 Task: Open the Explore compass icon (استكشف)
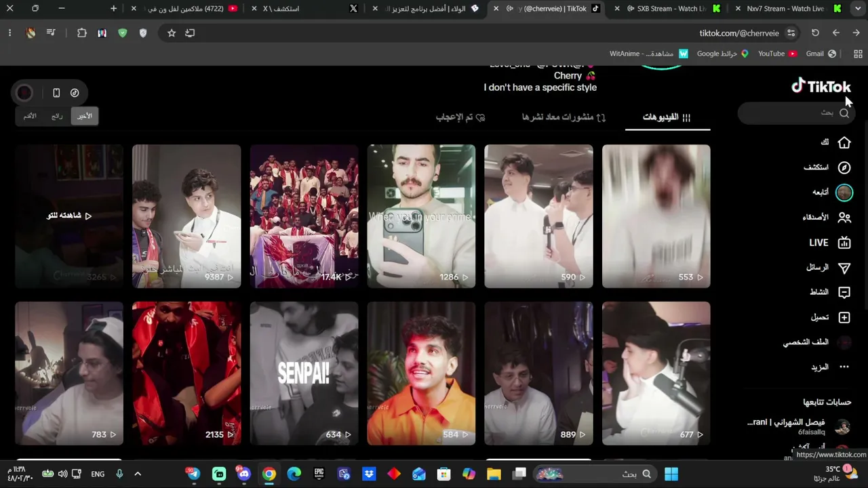coord(844,167)
